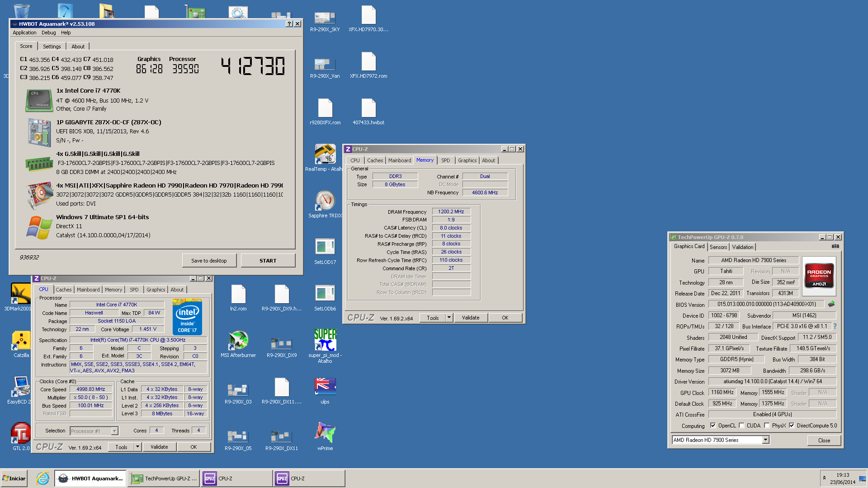Switch to Graphics tab in CPU-Z Memory window
Image resolution: width=868 pixels, height=488 pixels.
pos(467,160)
